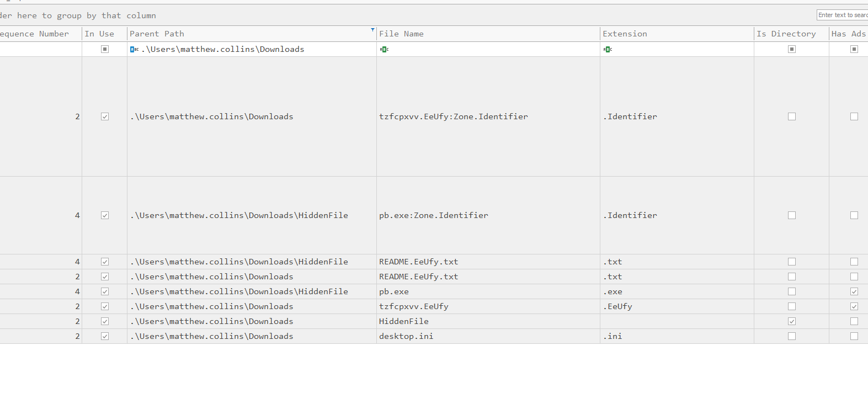Click the Extension filter operator icon
Image resolution: width=868 pixels, height=393 pixels.
[608, 49]
